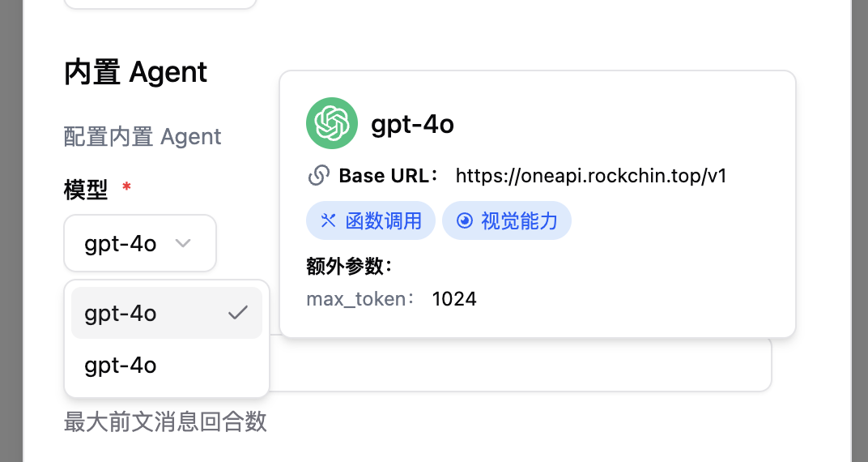Click the OpenAI logo in the model card
868x462 pixels.
332,123
